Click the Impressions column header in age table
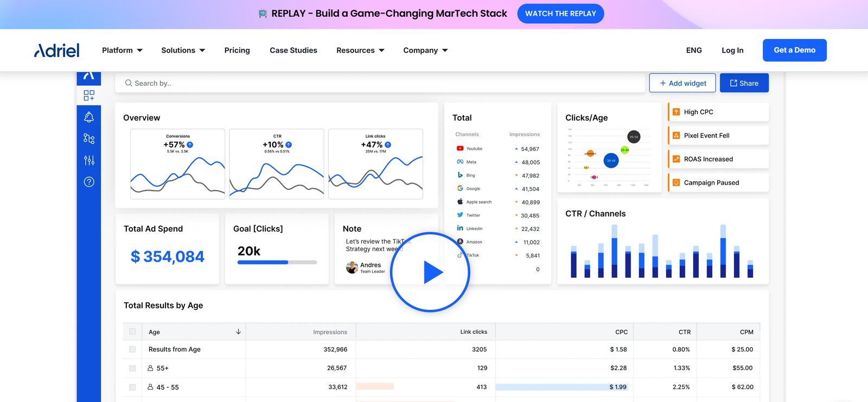This screenshot has width=868, height=402. coord(330,332)
